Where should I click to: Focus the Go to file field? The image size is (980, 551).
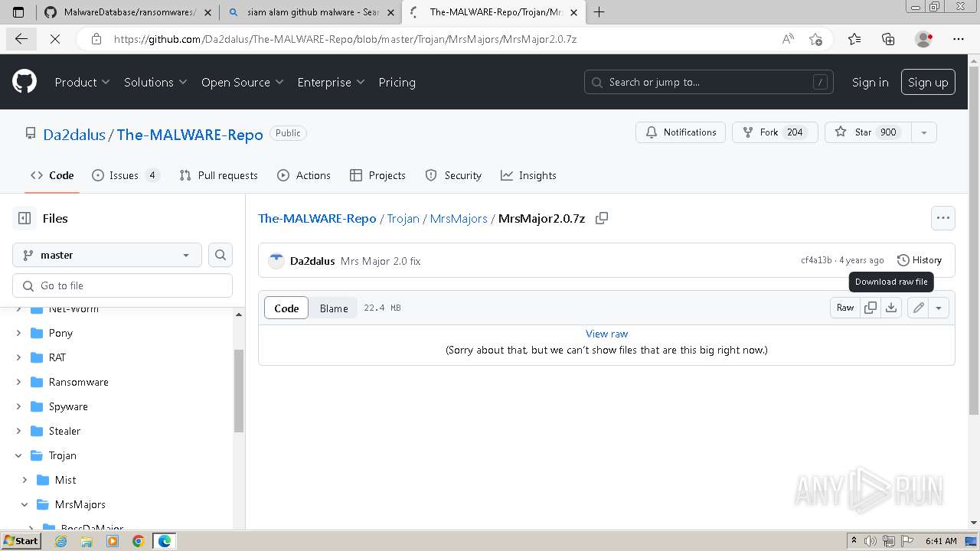tap(122, 285)
